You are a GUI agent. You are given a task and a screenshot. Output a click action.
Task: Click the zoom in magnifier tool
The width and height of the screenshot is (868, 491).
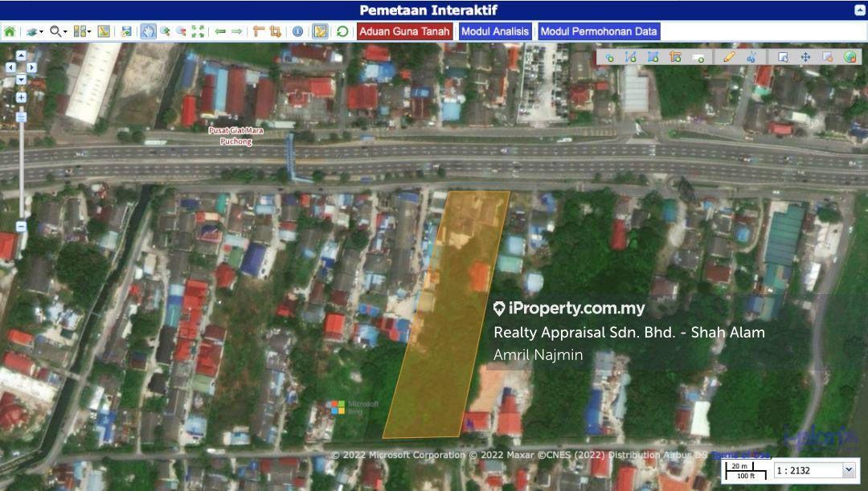coord(165,31)
